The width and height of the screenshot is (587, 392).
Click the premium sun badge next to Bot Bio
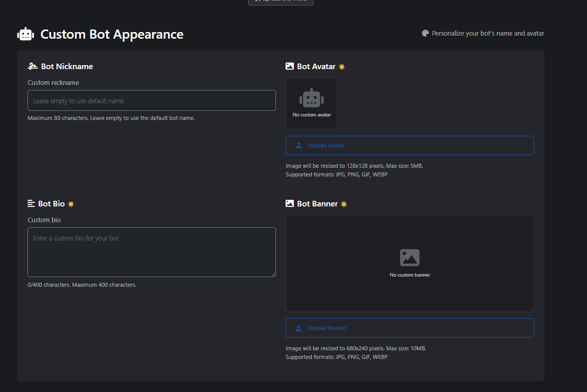click(x=71, y=203)
